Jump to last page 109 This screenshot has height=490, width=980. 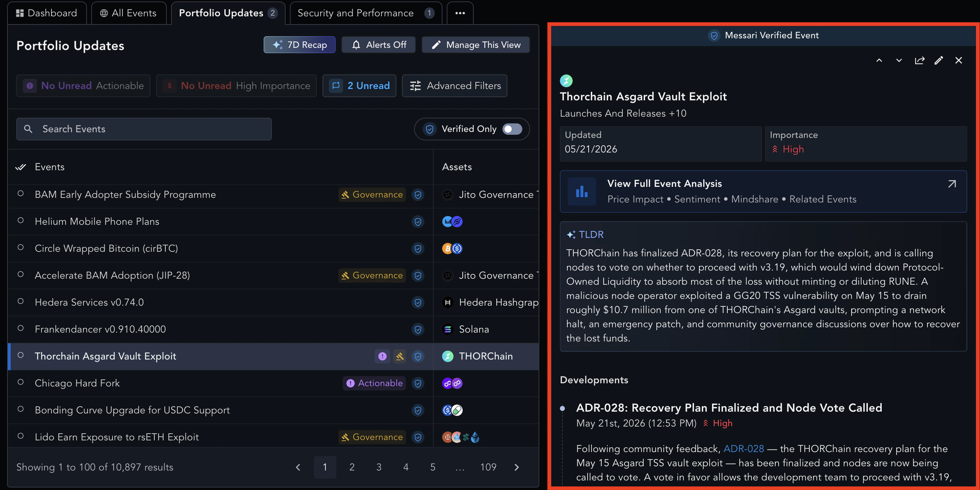[488, 467]
